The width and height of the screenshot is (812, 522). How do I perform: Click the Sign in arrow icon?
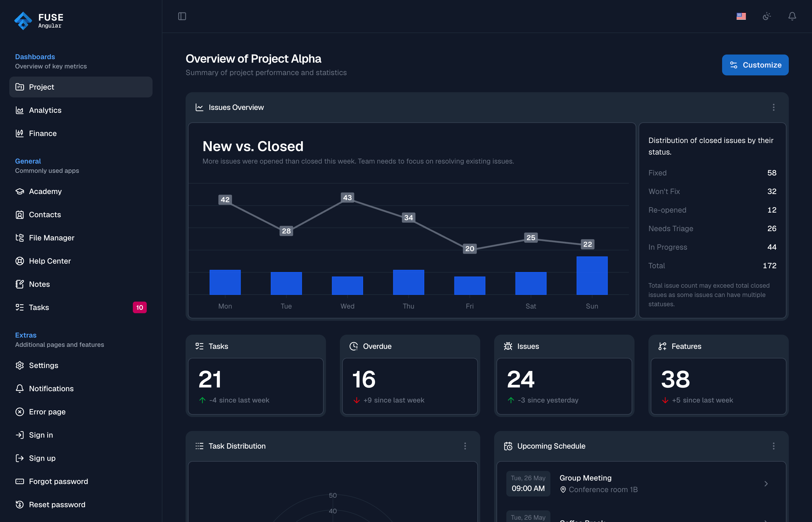(20, 435)
